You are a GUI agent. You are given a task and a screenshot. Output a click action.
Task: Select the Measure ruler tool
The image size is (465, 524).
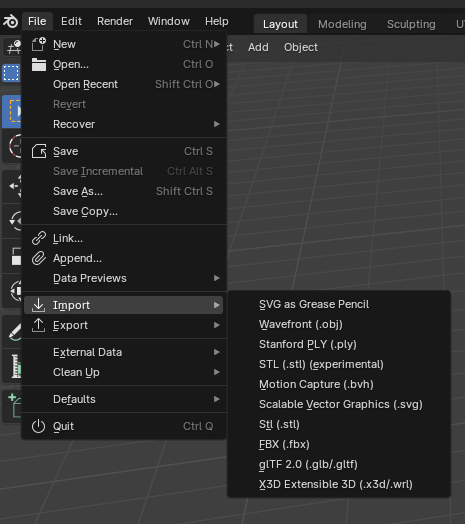pos(13,366)
